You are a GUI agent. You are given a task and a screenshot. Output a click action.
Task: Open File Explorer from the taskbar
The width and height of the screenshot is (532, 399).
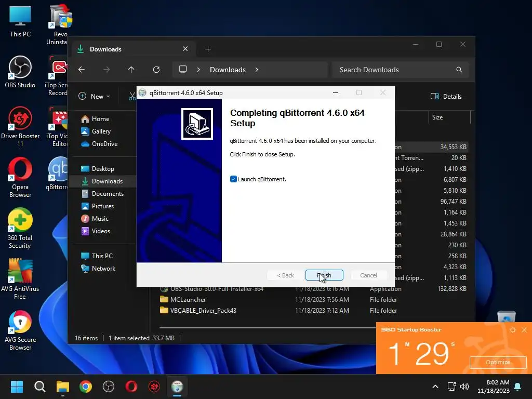click(63, 387)
